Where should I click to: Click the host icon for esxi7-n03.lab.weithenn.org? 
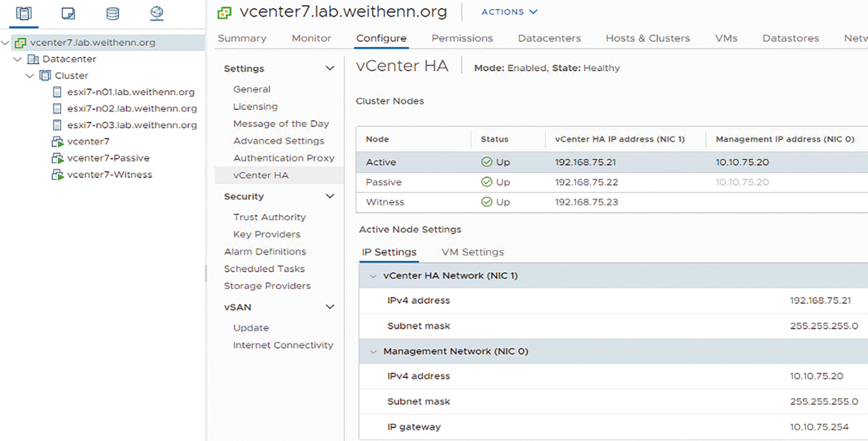pyautogui.click(x=57, y=126)
